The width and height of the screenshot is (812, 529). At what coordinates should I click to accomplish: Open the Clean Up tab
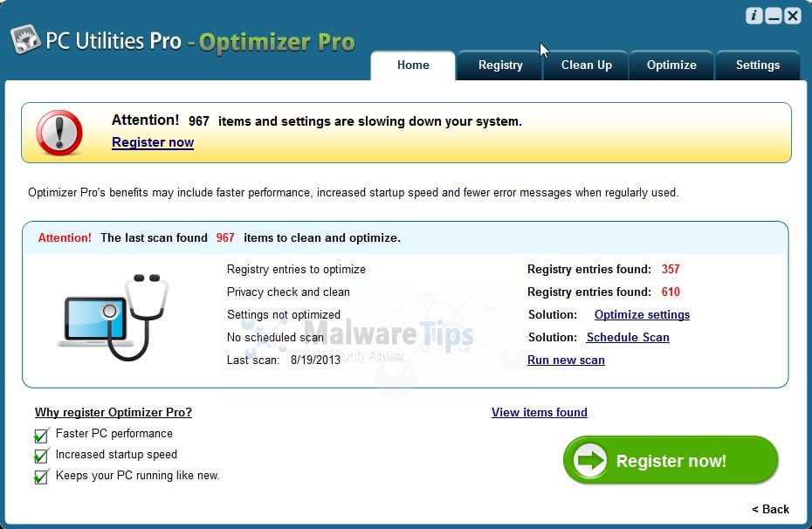[586, 65]
